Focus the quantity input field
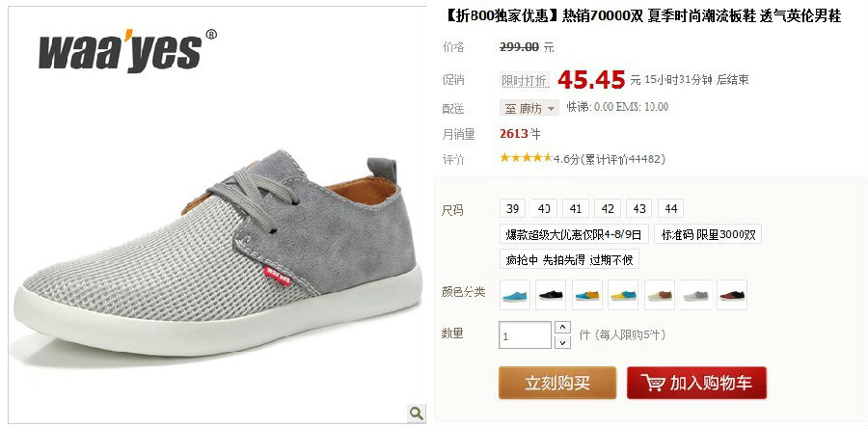The height and width of the screenshot is (426, 868). (526, 335)
